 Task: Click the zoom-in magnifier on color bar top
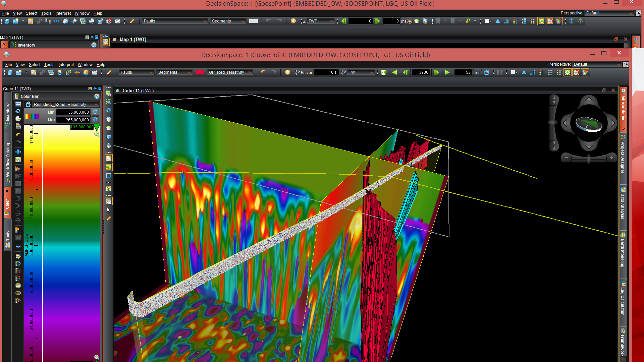[97, 134]
